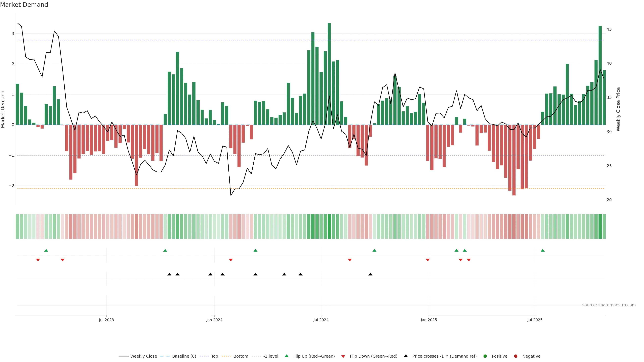
Task: Toggle the Top series legend label
Action: [214, 356]
